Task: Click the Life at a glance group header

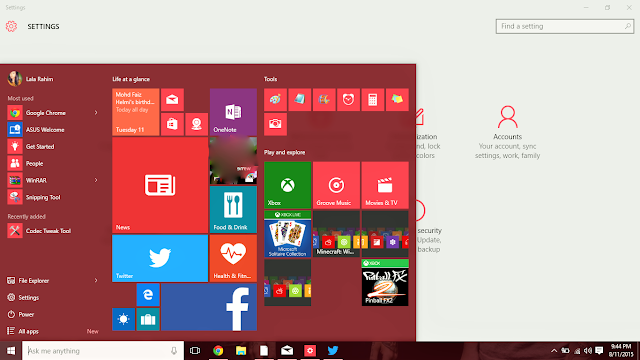Action: pos(131,79)
